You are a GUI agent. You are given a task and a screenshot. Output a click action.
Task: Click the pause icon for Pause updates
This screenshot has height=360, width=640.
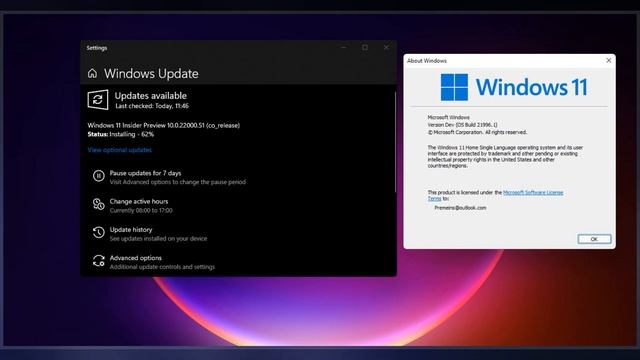coord(98,176)
